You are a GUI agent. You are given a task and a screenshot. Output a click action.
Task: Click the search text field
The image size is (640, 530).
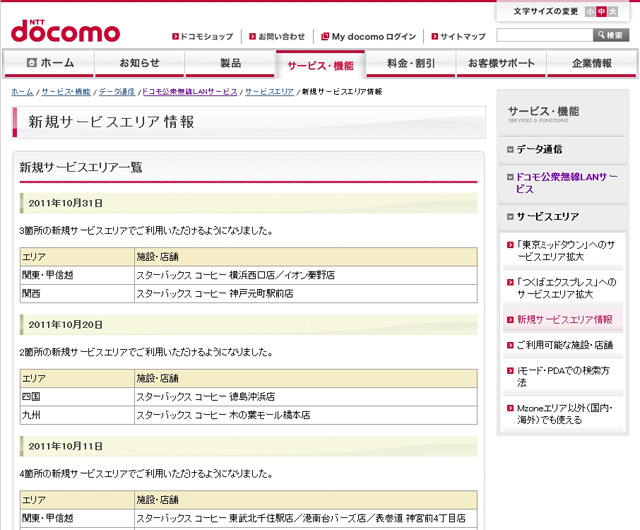(x=545, y=36)
